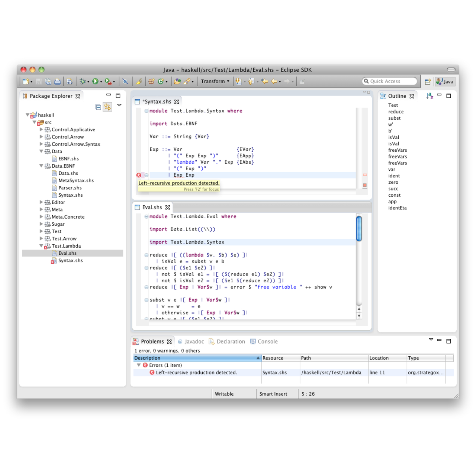The height and width of the screenshot is (476, 476).
Task: Click the Back navigation arrow icon
Action: tap(274, 81)
